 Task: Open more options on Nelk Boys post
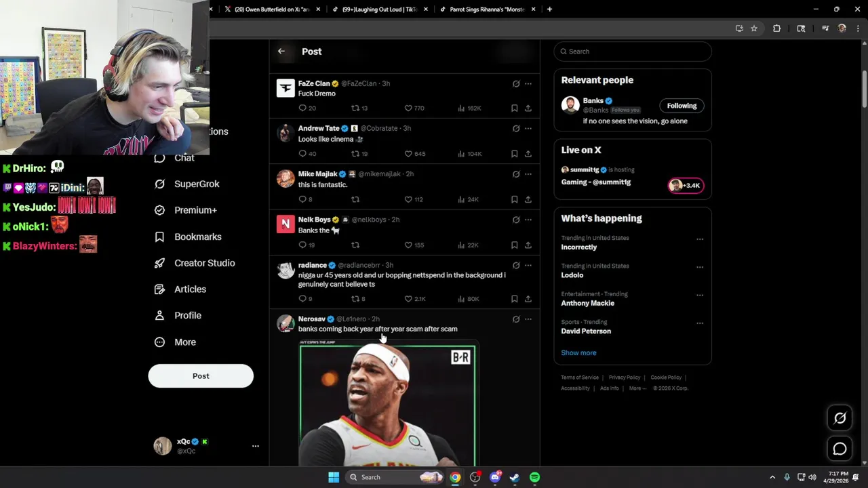pos(528,220)
